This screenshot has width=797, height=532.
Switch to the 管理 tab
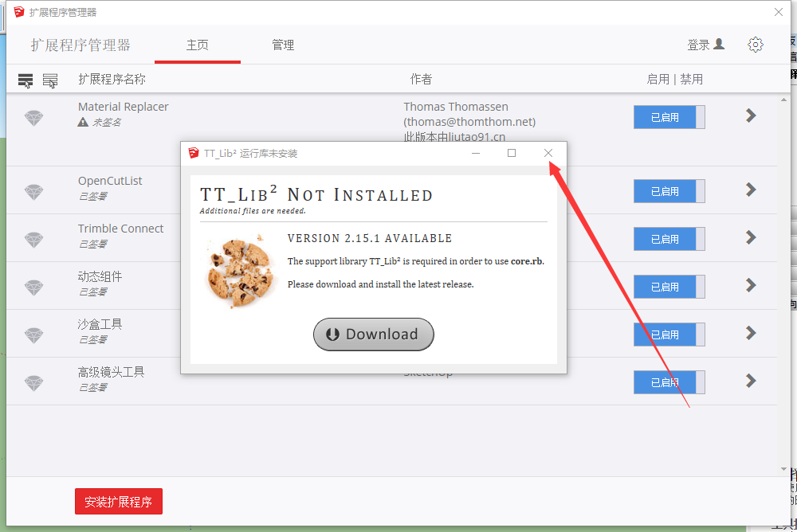(x=283, y=45)
